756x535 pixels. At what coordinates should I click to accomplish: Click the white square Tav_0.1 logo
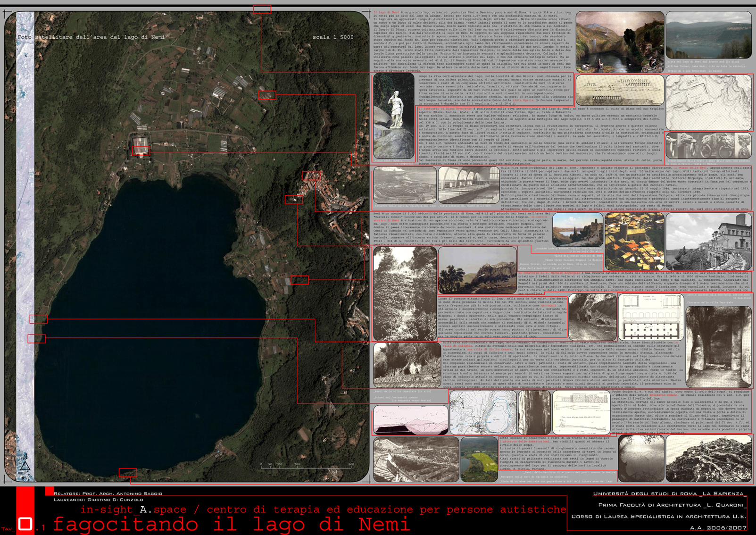[x=25, y=524]
